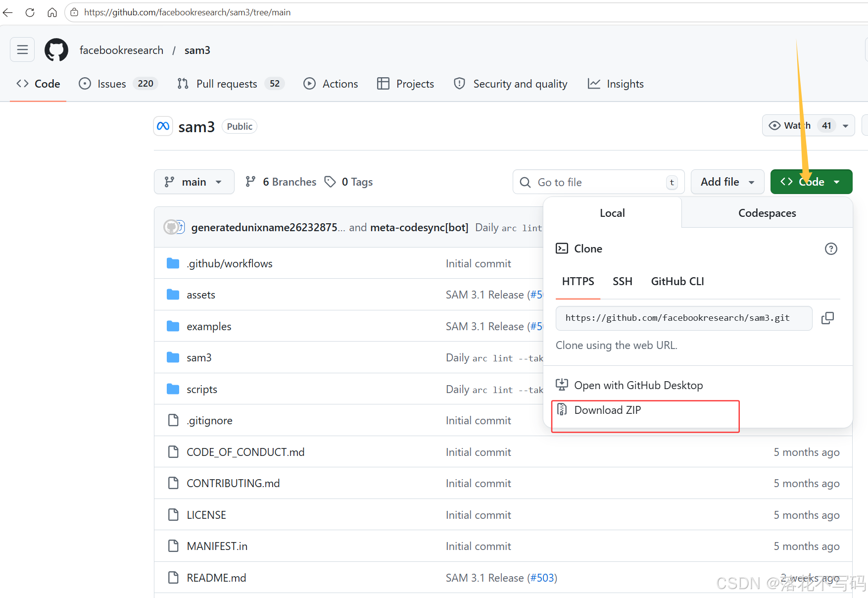Open the sam3 repository breadcrumb link
The image size is (868, 598).
(x=197, y=50)
